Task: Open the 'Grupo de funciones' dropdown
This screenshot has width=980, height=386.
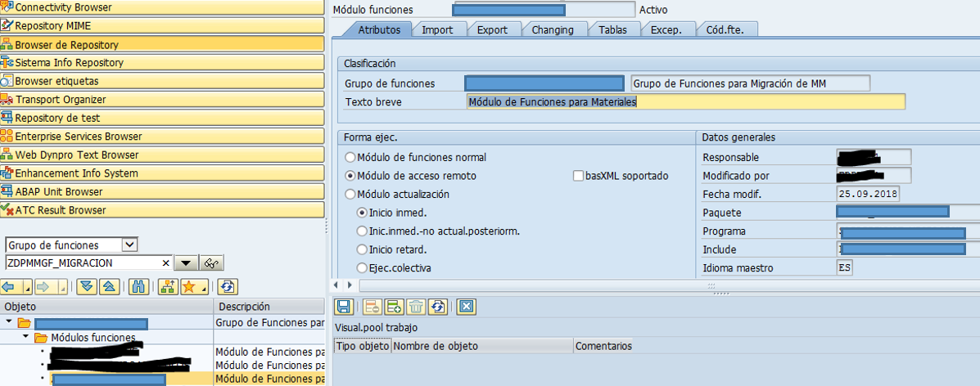Action: (129, 245)
